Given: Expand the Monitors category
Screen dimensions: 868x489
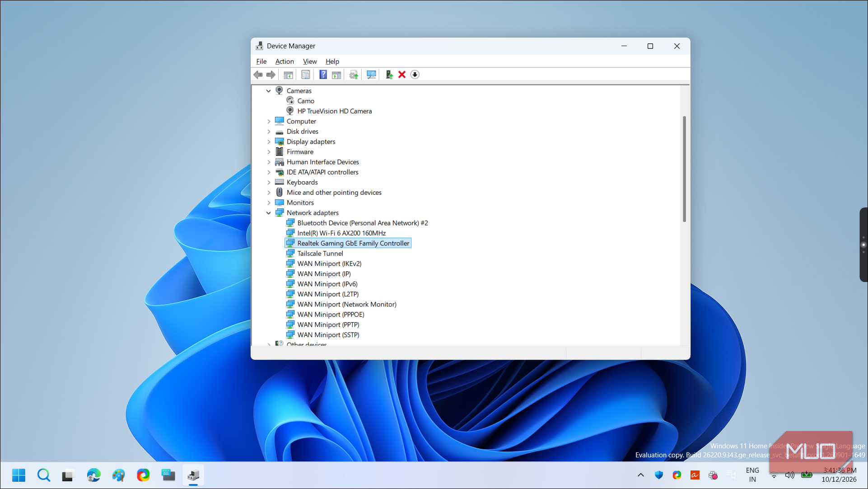Looking at the screenshot, I should [x=269, y=203].
